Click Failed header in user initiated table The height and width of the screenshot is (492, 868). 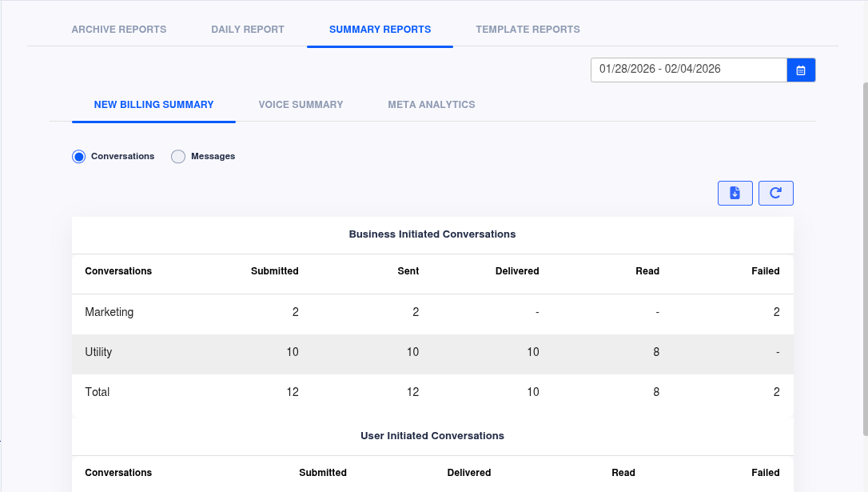tap(766, 473)
